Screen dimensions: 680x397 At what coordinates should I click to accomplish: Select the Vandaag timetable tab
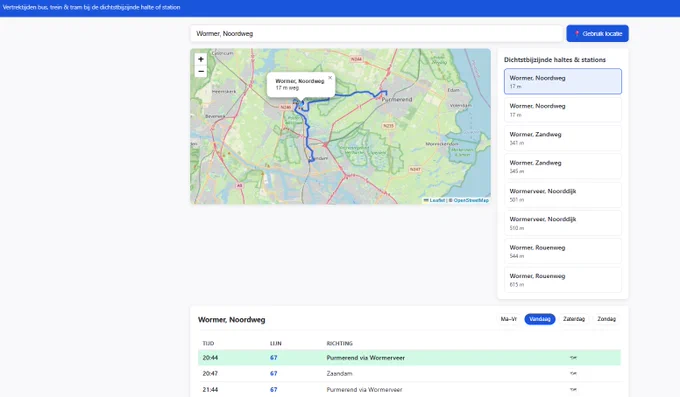(539, 319)
